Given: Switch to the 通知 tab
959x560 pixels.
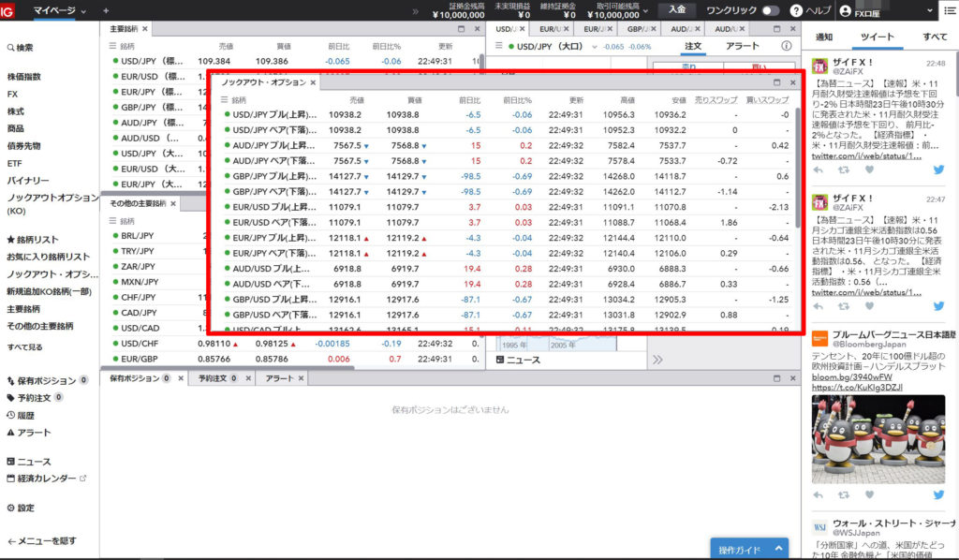Looking at the screenshot, I should pos(824,37).
